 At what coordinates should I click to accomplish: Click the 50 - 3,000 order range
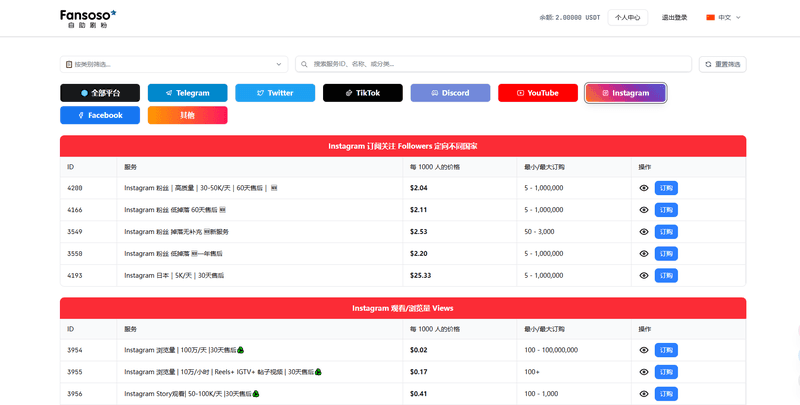pos(539,232)
